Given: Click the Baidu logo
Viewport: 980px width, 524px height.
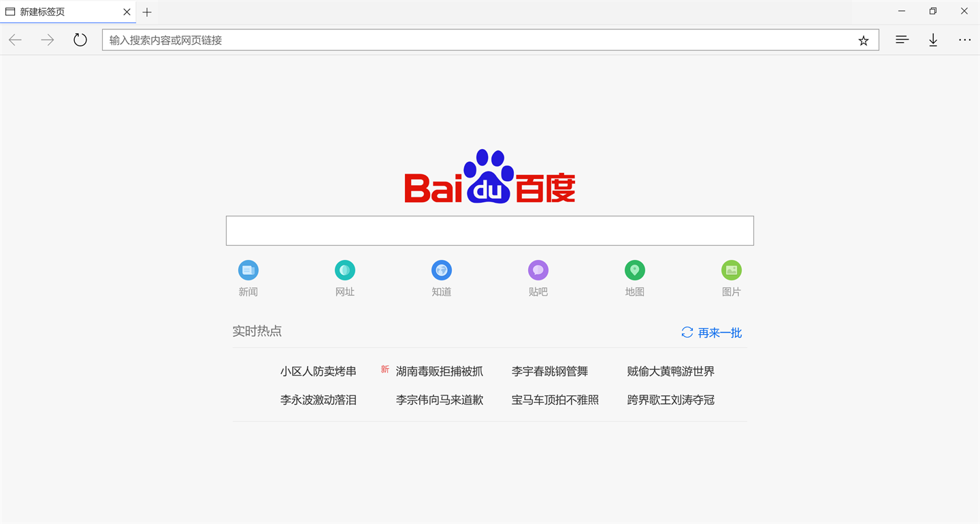Looking at the screenshot, I should (490, 176).
